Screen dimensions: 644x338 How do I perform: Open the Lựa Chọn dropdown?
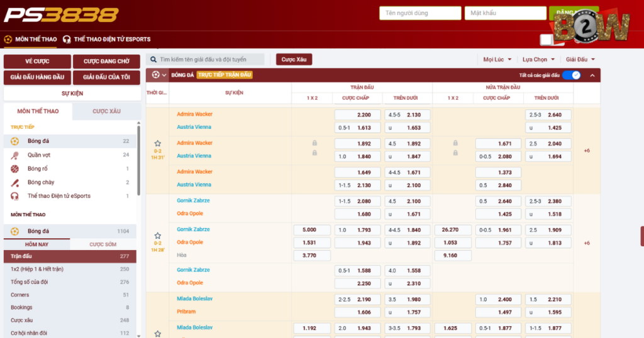[538, 60]
